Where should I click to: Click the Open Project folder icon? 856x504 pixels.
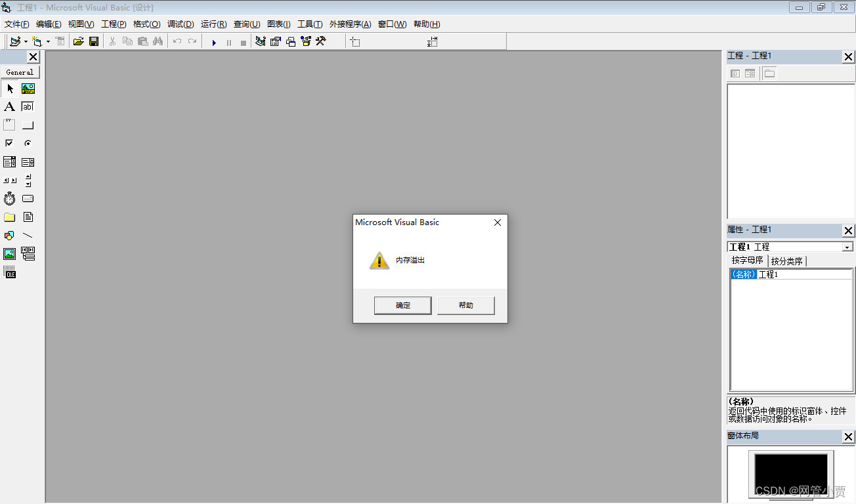point(79,41)
